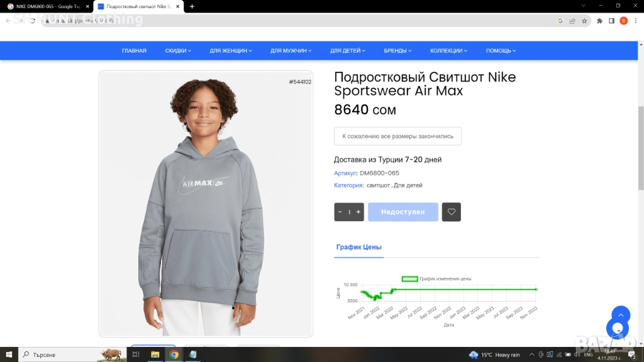The image size is (644, 362).
Task: Expand the БРЕНДЫ dropdown menu
Action: point(397,50)
